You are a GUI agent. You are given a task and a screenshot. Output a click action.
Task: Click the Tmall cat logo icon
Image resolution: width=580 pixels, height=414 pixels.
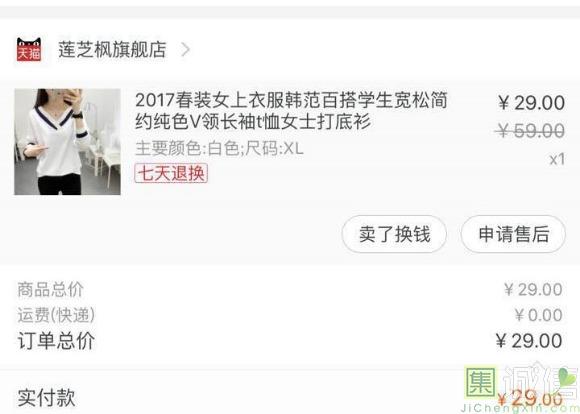click(x=29, y=49)
